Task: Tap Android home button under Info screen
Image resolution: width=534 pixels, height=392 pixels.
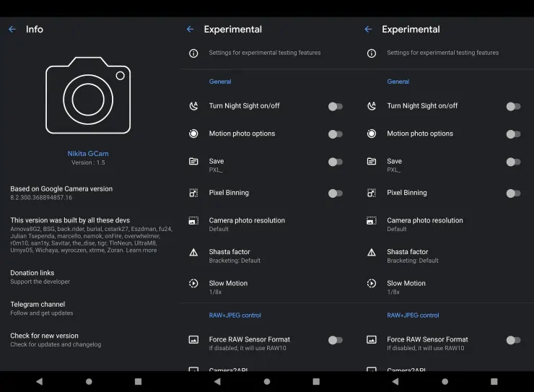Action: point(89,381)
